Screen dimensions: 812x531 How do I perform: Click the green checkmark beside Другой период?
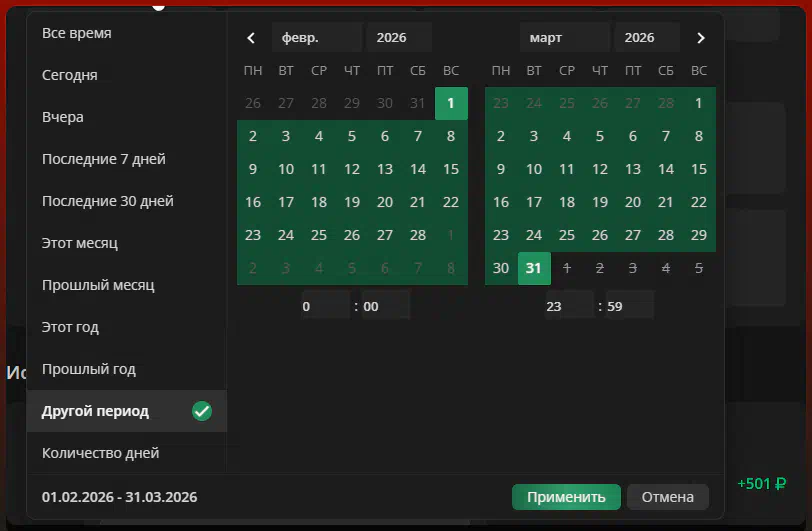202,411
